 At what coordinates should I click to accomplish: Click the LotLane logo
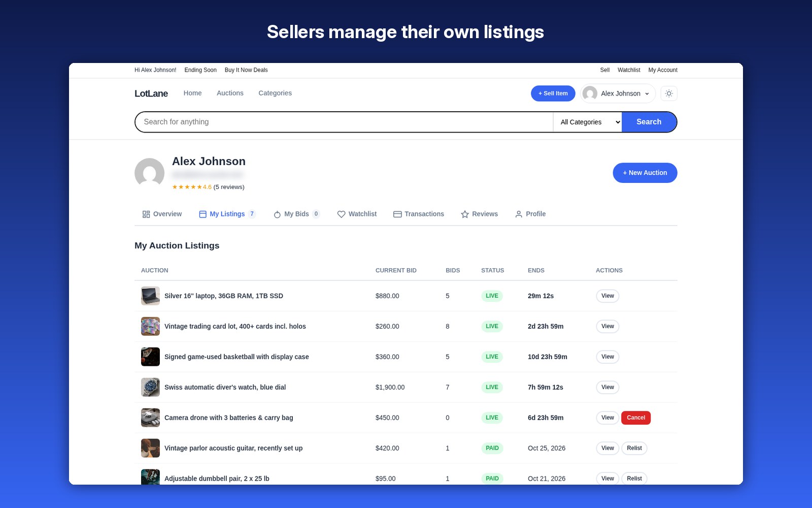tap(151, 93)
